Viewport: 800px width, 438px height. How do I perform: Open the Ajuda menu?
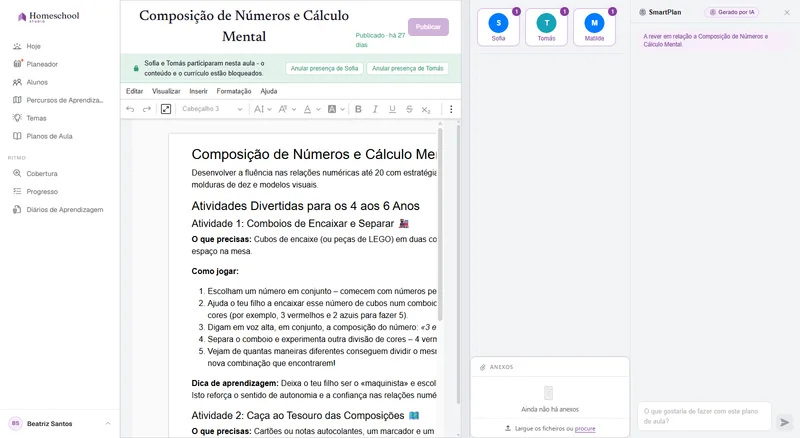click(268, 91)
